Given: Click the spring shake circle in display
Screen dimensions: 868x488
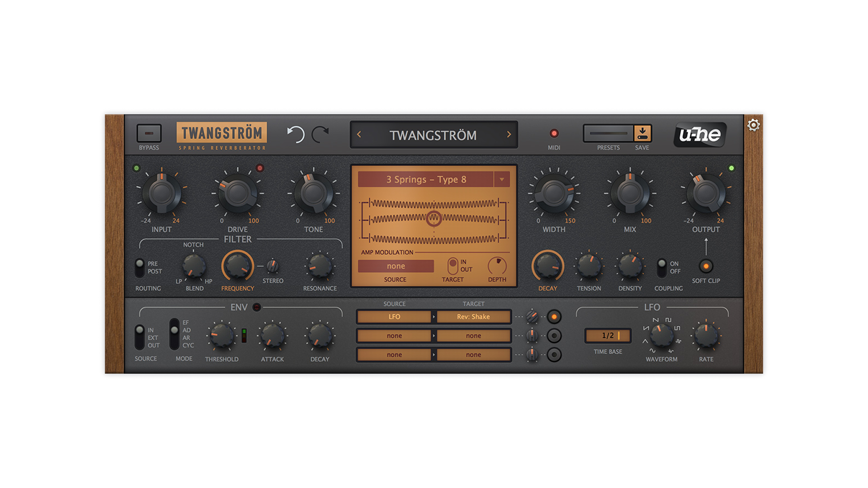Looking at the screenshot, I should tap(434, 219).
